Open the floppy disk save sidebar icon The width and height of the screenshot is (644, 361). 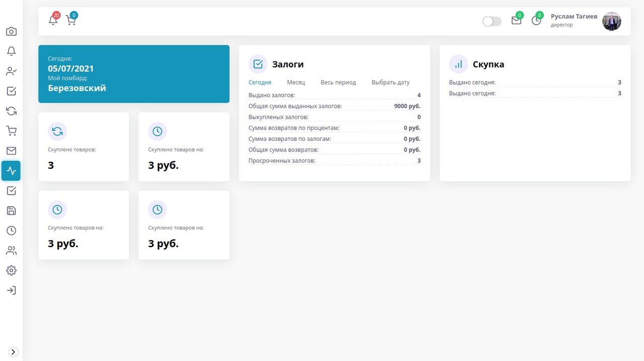11,210
